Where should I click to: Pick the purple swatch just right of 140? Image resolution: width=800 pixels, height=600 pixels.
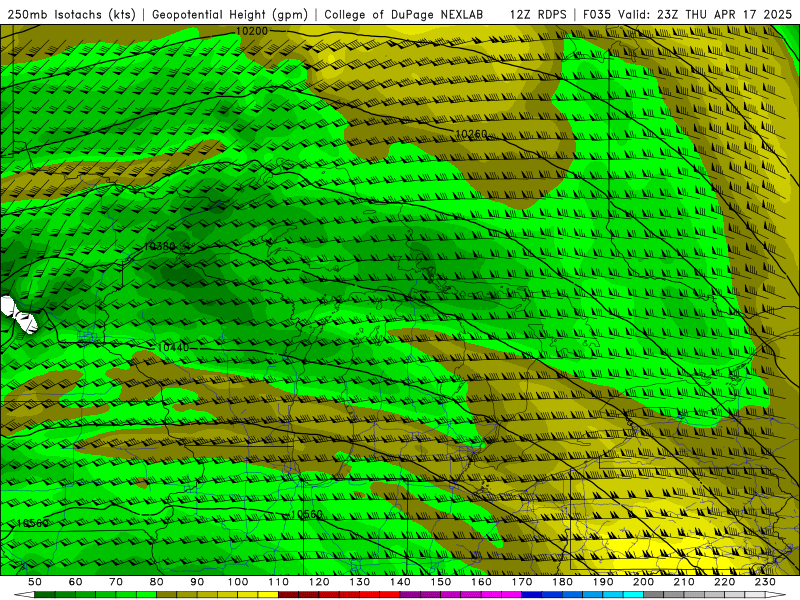pyautogui.click(x=410, y=594)
